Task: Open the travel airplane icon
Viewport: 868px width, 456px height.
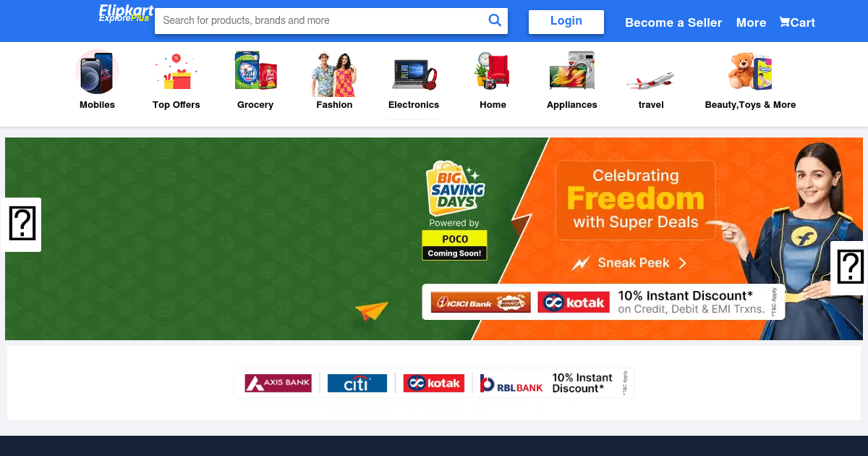Action: point(651,80)
